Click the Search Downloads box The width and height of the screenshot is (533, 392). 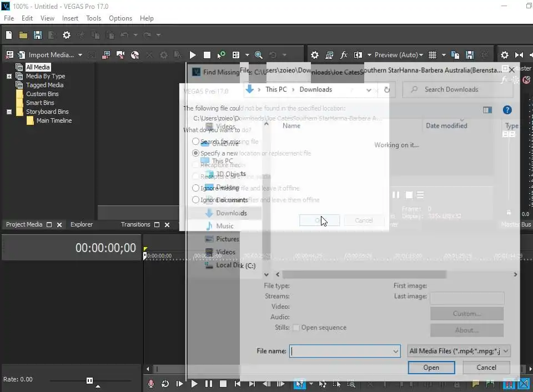pos(457,89)
